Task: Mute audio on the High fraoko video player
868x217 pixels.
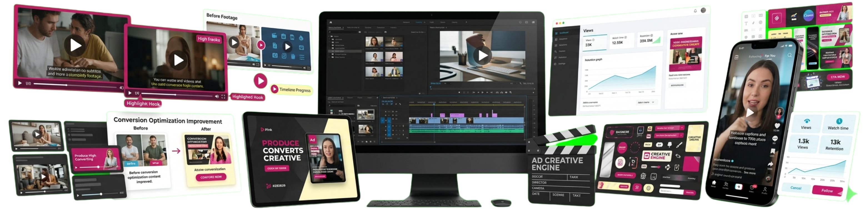Action: click(217, 96)
